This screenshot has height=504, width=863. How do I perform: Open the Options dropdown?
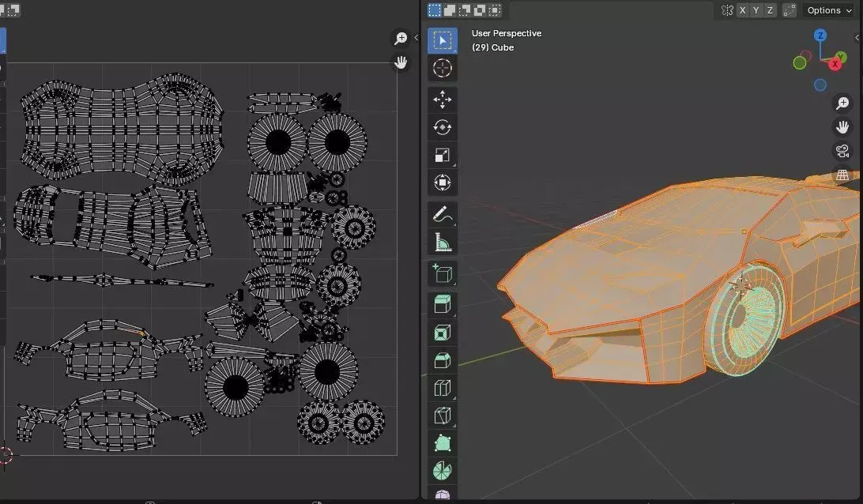pyautogui.click(x=830, y=10)
